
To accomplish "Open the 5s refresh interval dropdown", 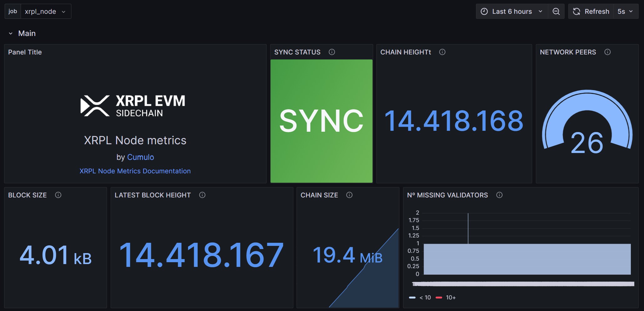I will click(x=625, y=12).
